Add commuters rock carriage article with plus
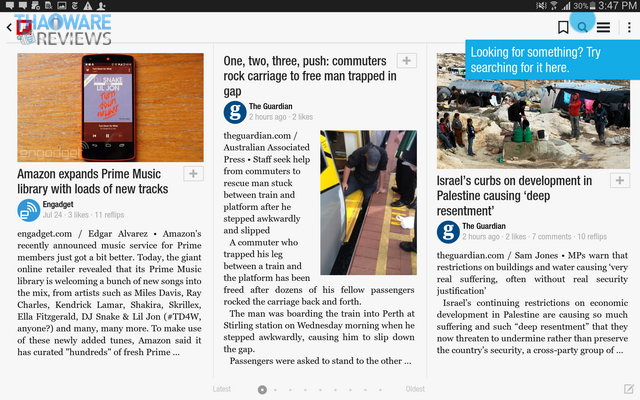Image resolution: width=640 pixels, height=400 pixels. point(407,61)
